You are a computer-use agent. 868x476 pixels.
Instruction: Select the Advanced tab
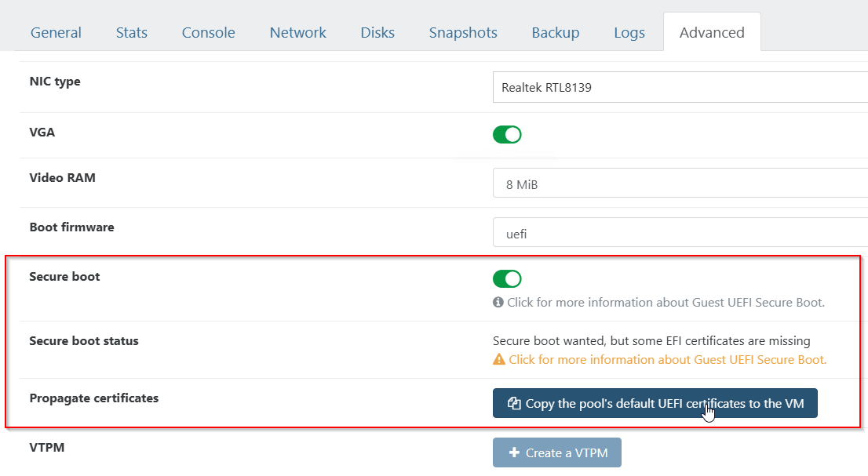[x=712, y=33]
